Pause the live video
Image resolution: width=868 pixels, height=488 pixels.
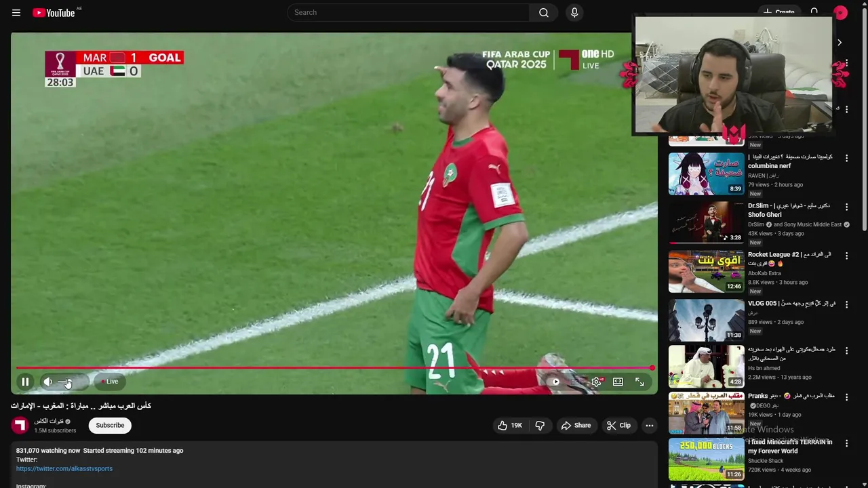pyautogui.click(x=25, y=382)
